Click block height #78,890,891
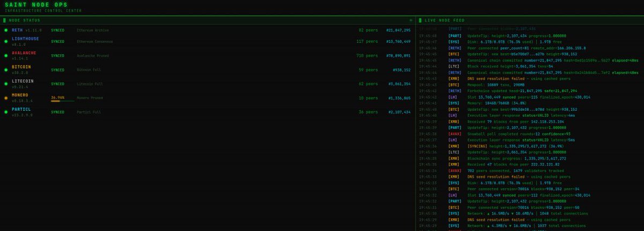Image resolution: width=644 pixels, height=231 pixels. 398,55
